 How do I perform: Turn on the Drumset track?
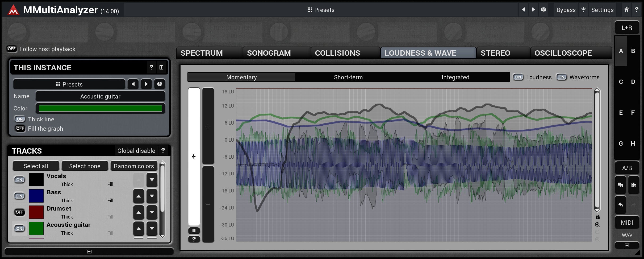coord(19,212)
